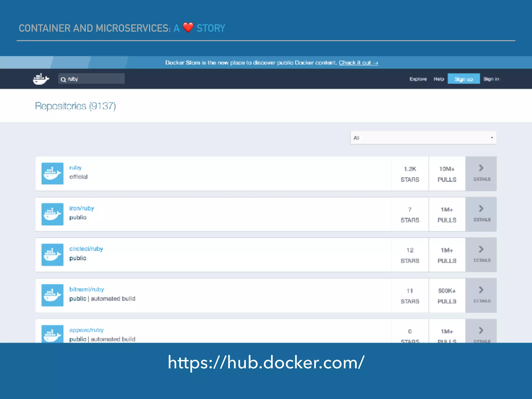Image resolution: width=532 pixels, height=399 pixels.
Task: Click the ruby official repository whale icon
Action: point(52,174)
